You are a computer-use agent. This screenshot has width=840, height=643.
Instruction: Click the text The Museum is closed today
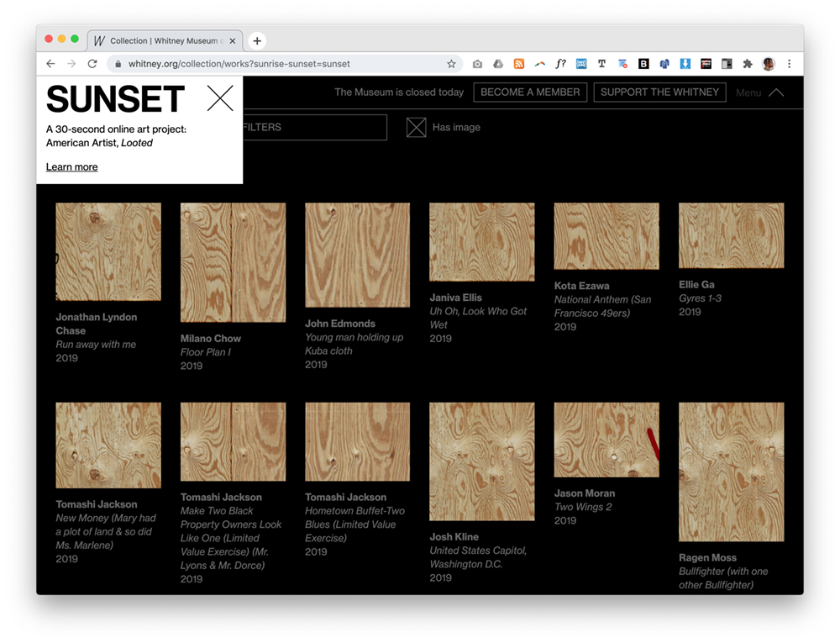[399, 92]
